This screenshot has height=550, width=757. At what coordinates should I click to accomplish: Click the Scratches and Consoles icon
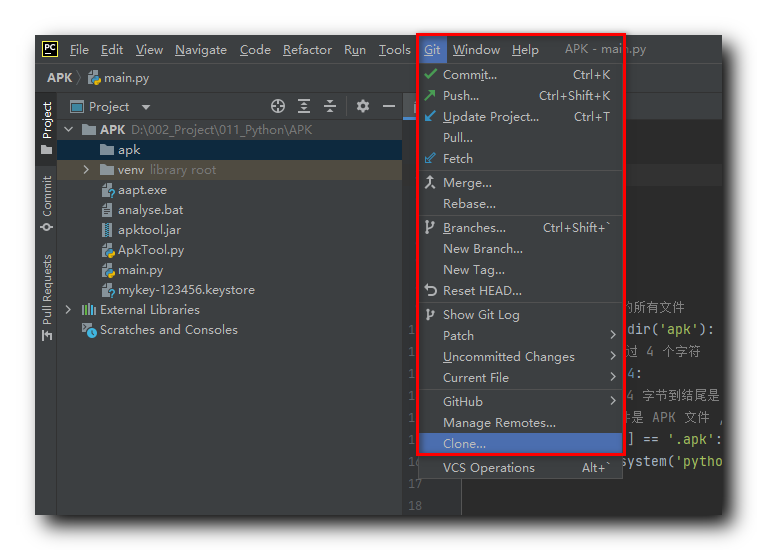(89, 330)
